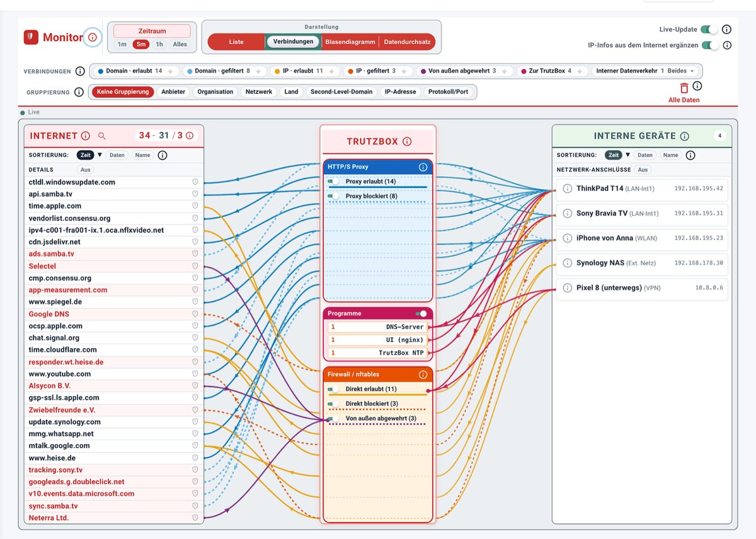The height and width of the screenshot is (539, 756).
Task: Open info icon next to Verbindungen label
Action: coord(80,71)
